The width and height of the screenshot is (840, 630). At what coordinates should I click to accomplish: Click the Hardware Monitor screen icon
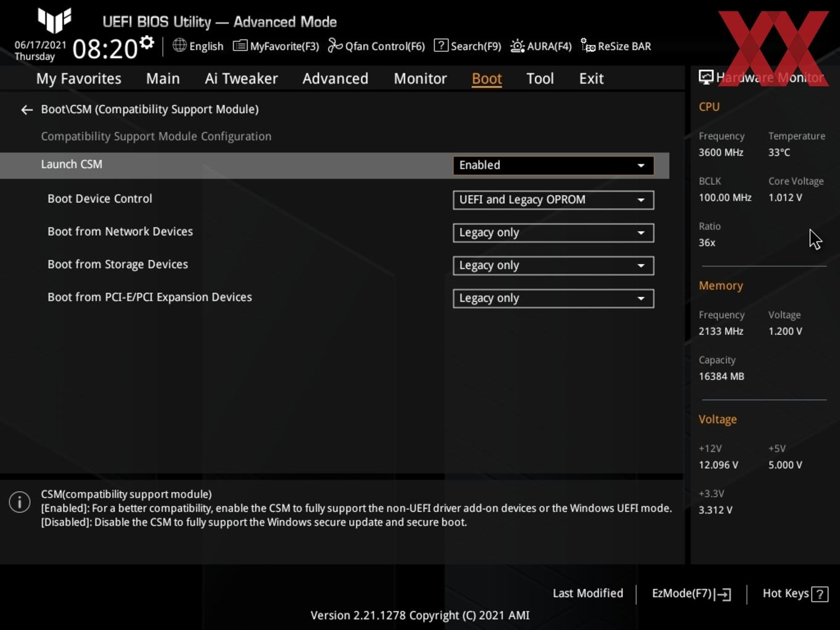point(706,77)
